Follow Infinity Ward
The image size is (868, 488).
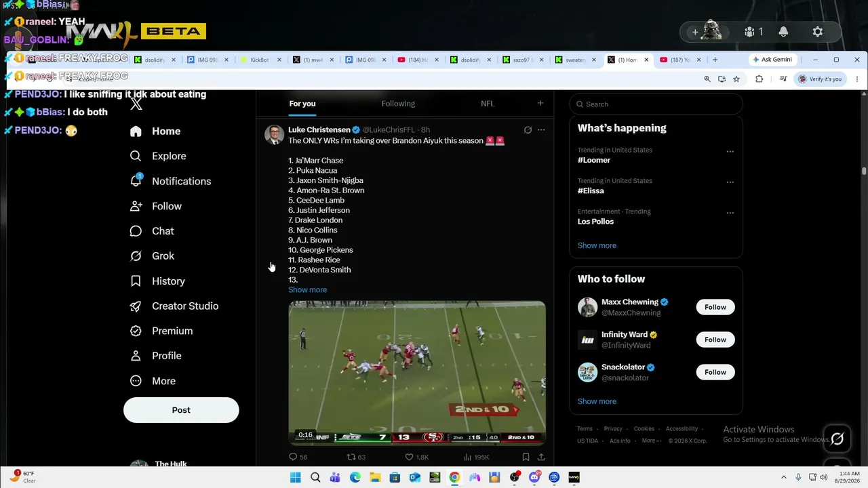click(715, 340)
